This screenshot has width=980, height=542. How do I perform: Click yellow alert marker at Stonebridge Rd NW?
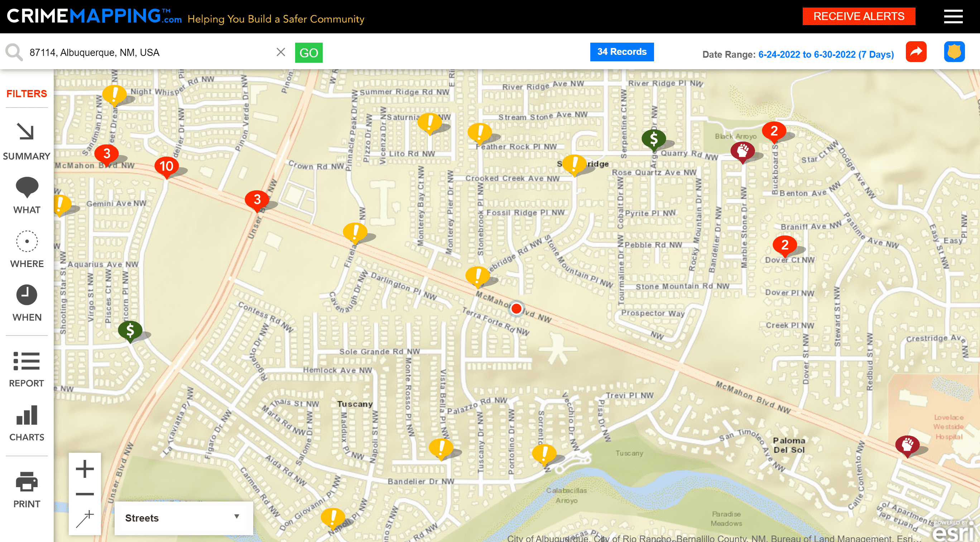click(477, 276)
